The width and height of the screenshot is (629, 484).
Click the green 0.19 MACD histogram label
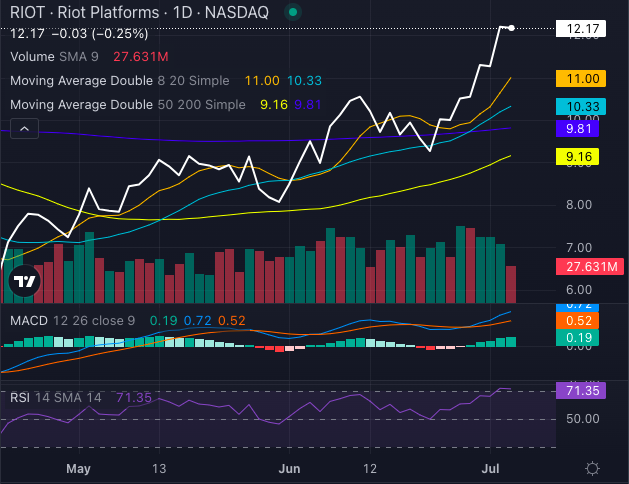(577, 338)
